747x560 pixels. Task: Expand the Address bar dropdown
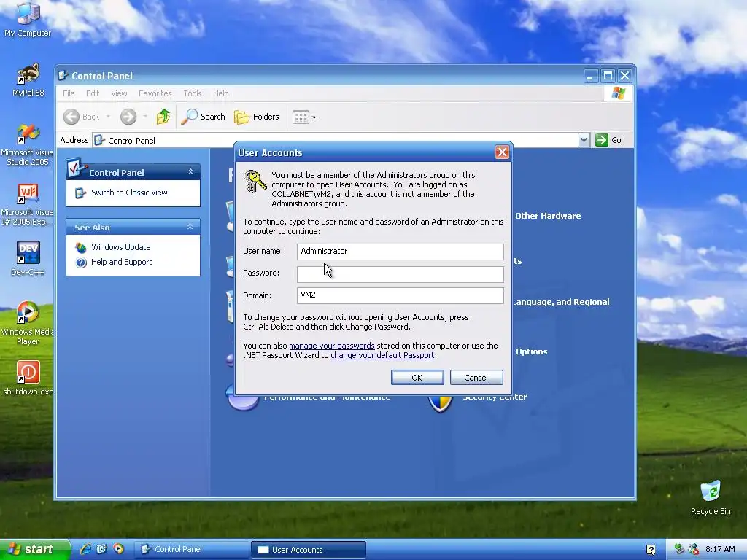pyautogui.click(x=584, y=140)
